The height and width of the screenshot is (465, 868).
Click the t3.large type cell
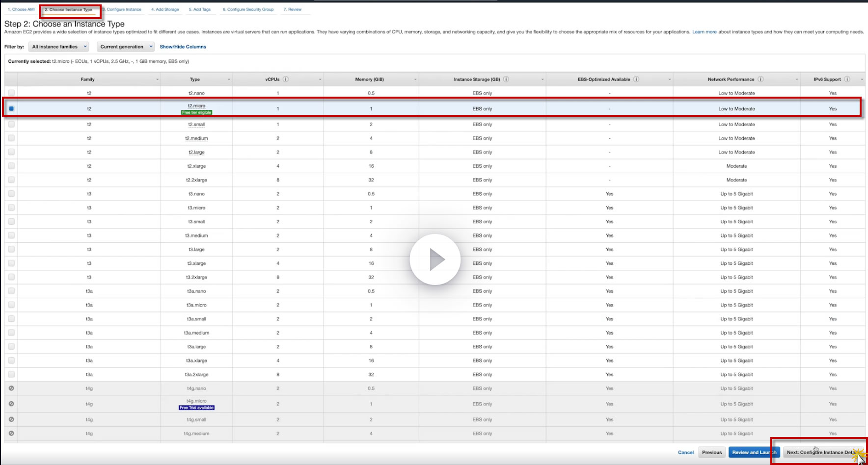(196, 249)
